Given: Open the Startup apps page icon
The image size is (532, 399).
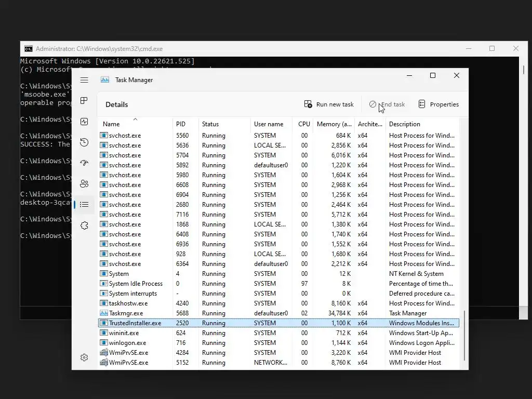Looking at the screenshot, I should (x=84, y=163).
